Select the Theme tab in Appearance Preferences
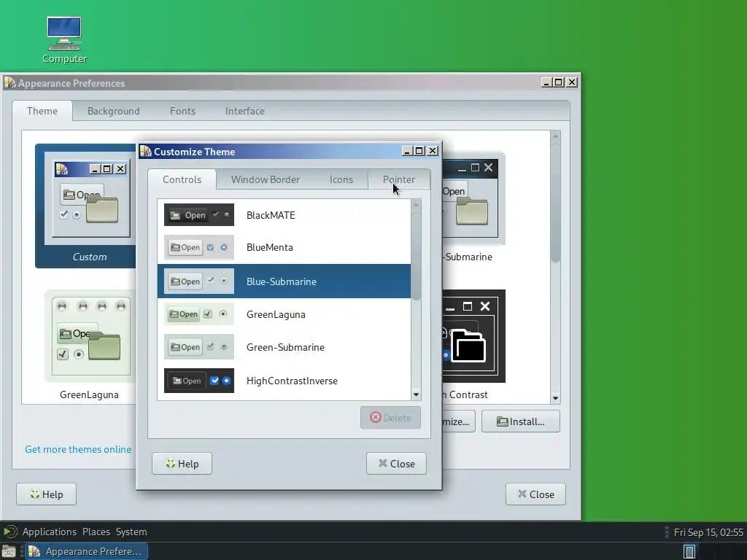Screen dimensions: 747x560 [x=42, y=111]
